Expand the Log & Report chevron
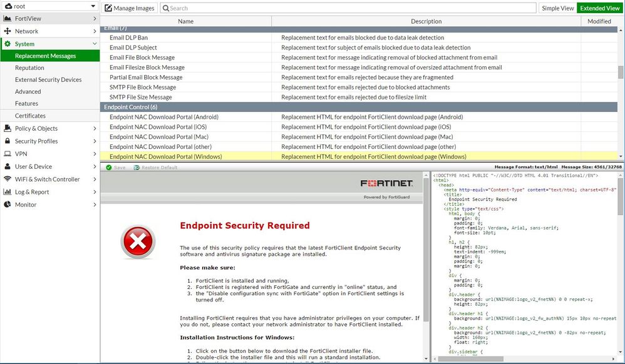 pyautogui.click(x=95, y=192)
